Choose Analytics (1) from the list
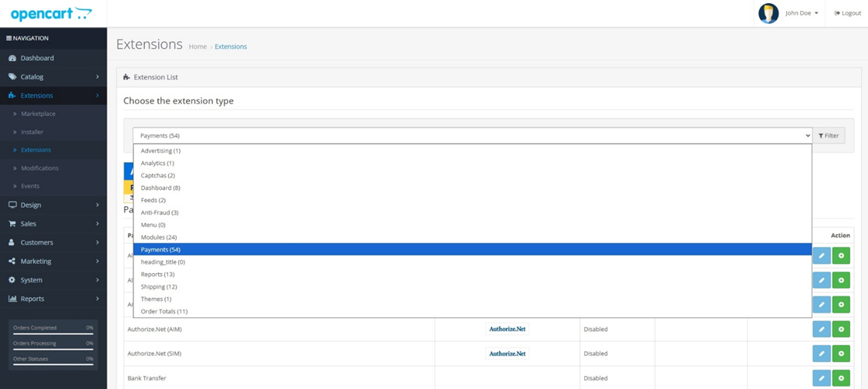 [x=472, y=163]
